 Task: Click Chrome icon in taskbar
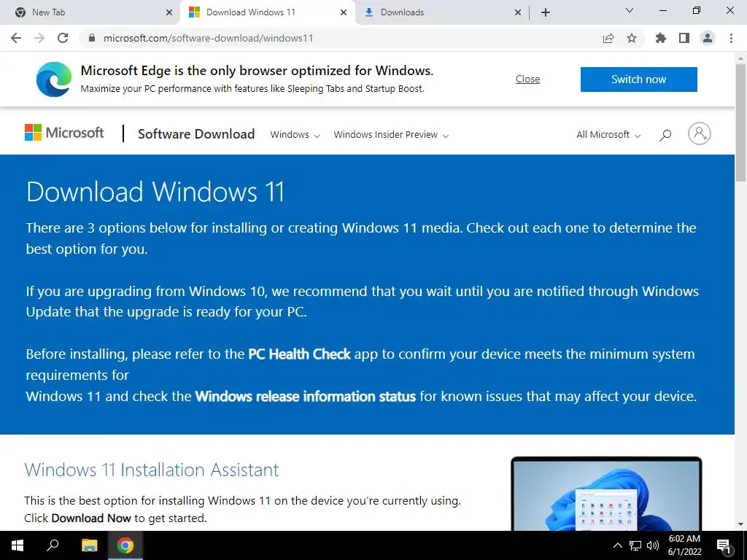tap(125, 545)
